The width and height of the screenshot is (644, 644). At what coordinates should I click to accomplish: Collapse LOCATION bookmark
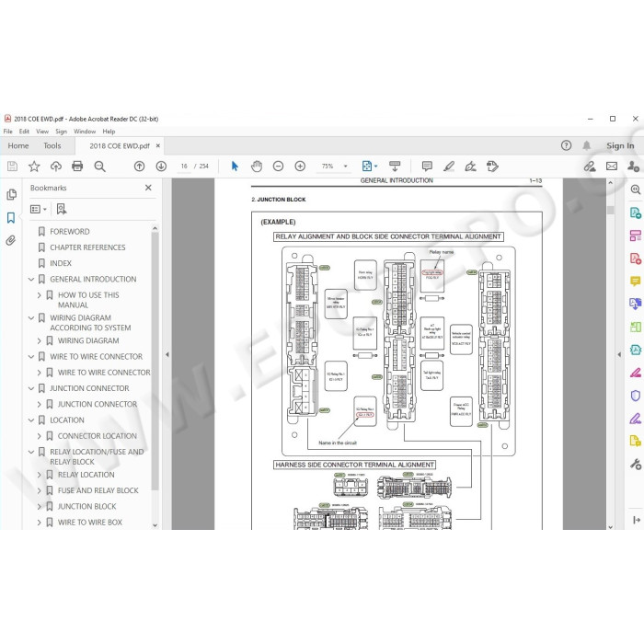[x=30, y=420]
